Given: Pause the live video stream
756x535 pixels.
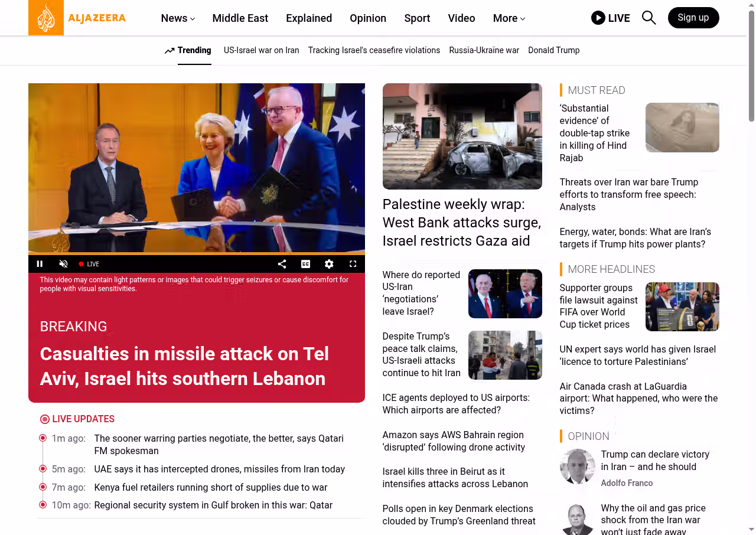Looking at the screenshot, I should click(40, 264).
